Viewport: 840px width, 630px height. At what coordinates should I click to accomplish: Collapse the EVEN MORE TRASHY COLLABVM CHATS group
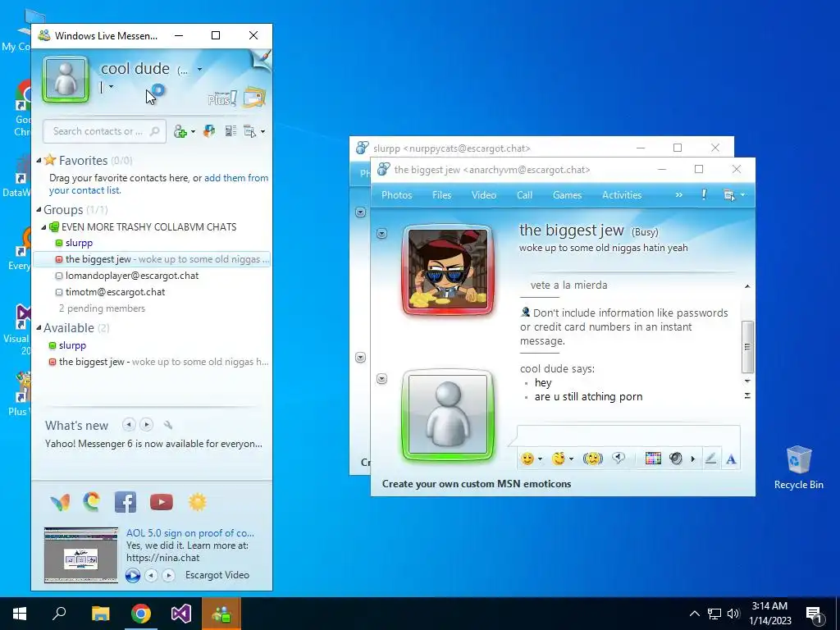click(x=43, y=227)
